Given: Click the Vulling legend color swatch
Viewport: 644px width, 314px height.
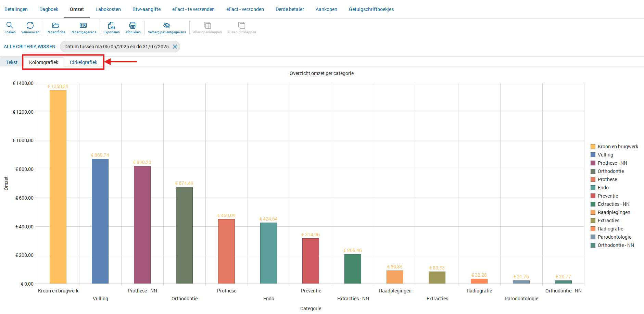Looking at the screenshot, I should pos(593,155).
